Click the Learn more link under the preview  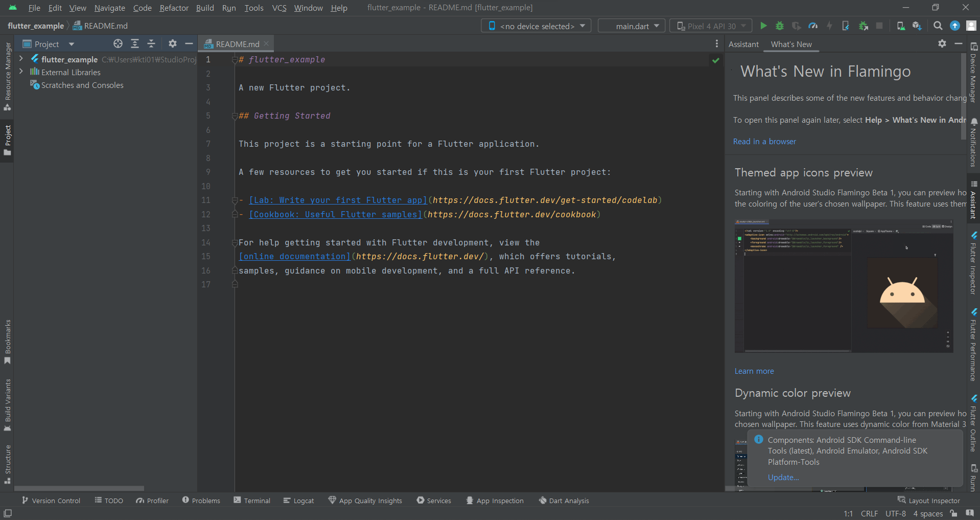[x=754, y=371]
